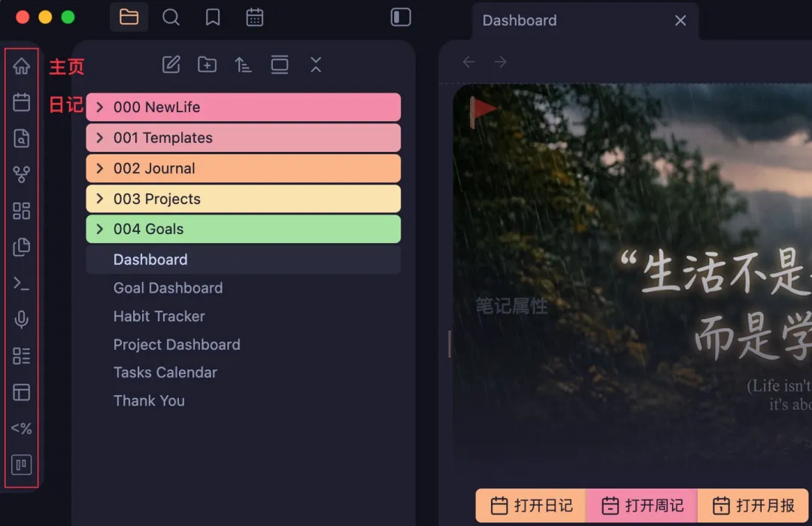This screenshot has height=526, width=812.
Task: Open command palette terminal icon
Action: coord(22,284)
